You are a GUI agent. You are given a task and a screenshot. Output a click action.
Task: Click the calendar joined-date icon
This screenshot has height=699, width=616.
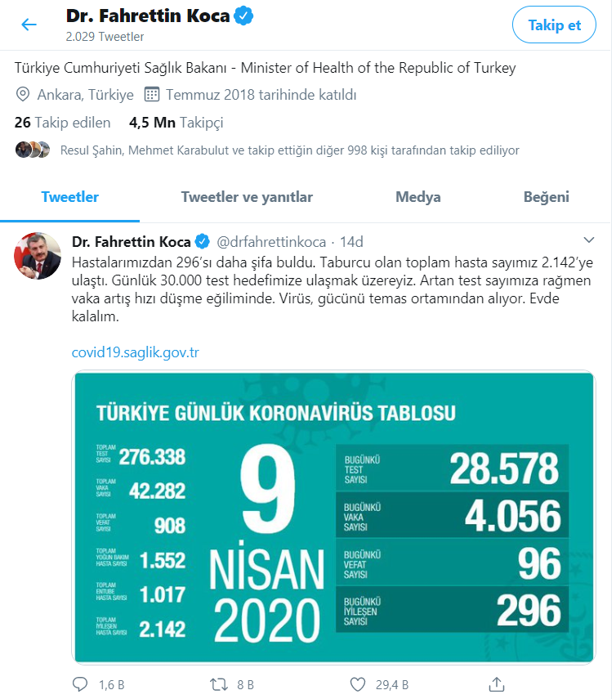(151, 95)
